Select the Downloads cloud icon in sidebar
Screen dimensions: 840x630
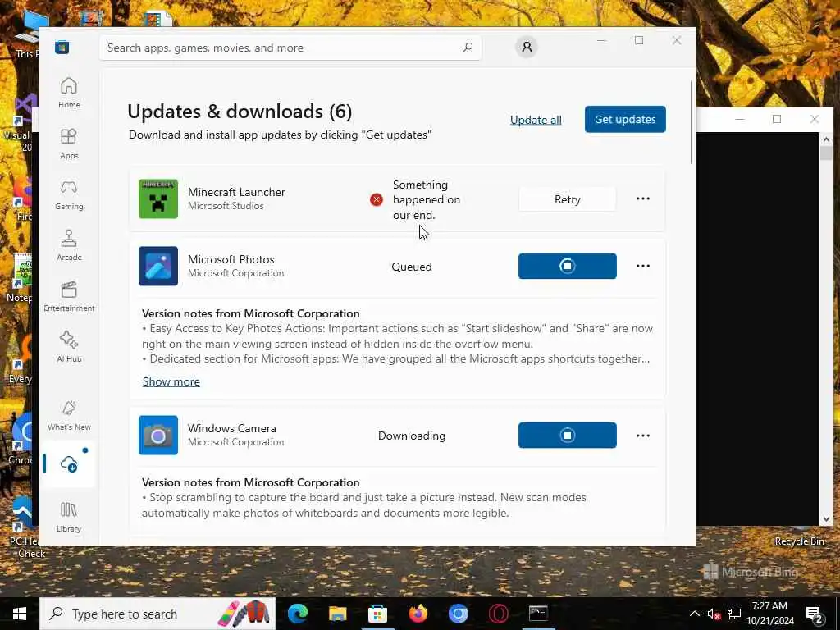tap(69, 464)
